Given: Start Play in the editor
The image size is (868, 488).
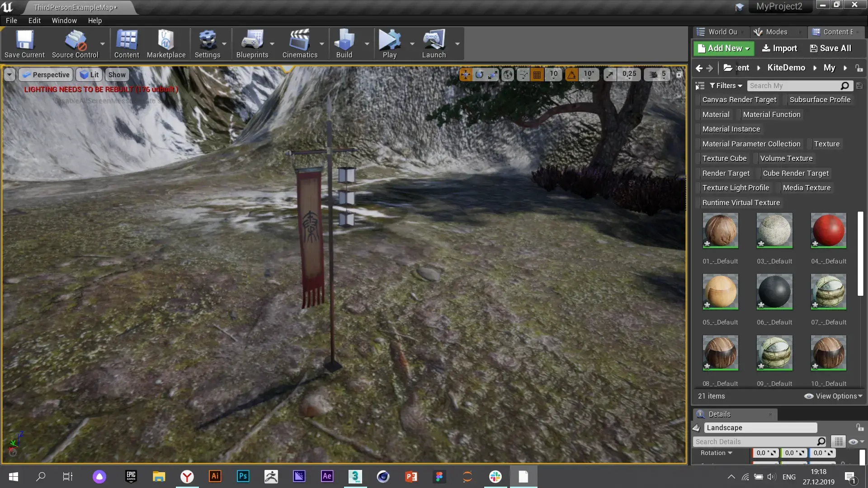Looking at the screenshot, I should pyautogui.click(x=389, y=44).
